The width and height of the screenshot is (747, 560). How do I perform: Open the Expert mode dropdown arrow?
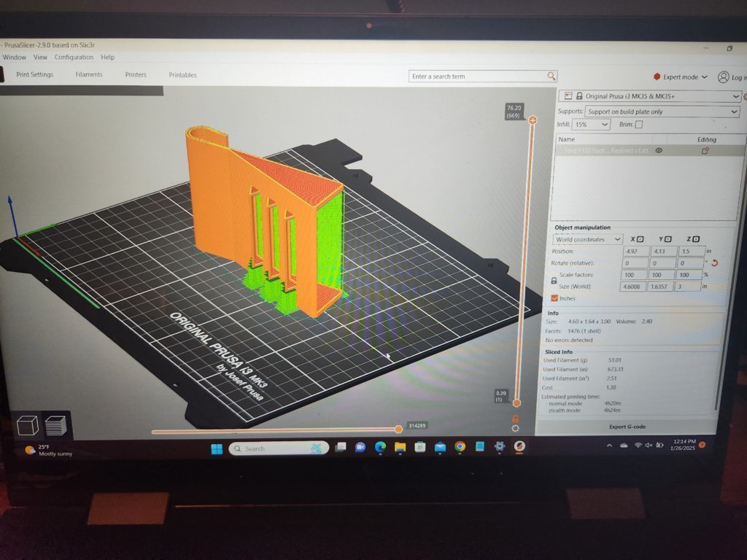pyautogui.click(x=705, y=77)
